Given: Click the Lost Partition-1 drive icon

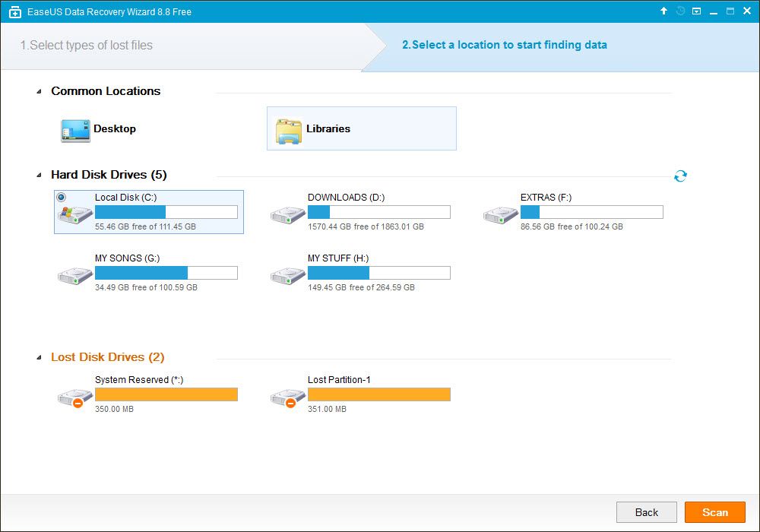Looking at the screenshot, I should [288, 397].
